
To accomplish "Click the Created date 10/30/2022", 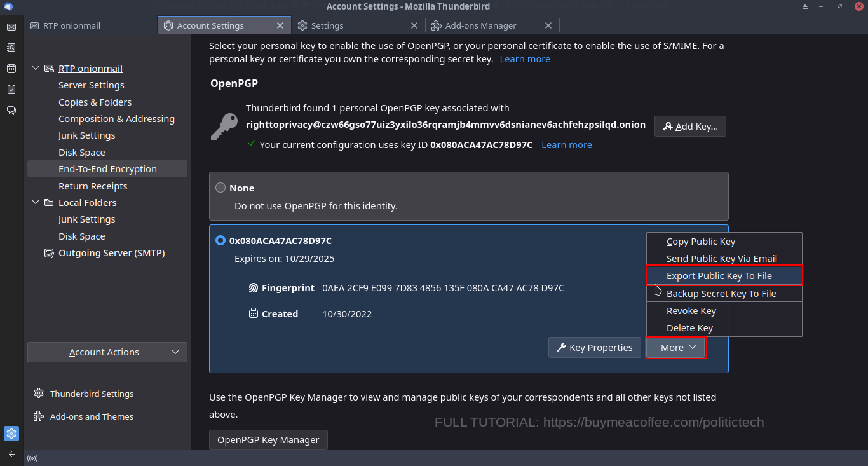I will coord(347,314).
